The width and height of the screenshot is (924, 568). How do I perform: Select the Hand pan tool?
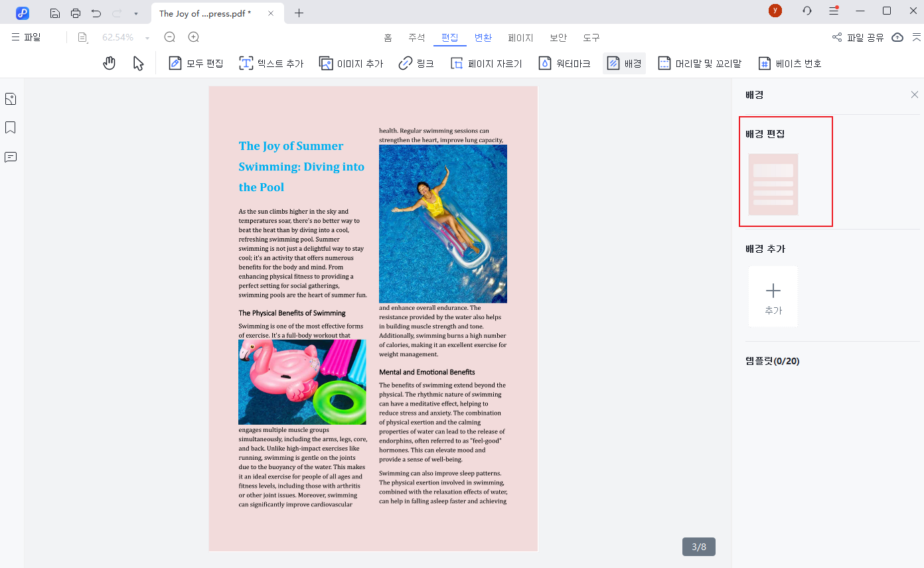[x=110, y=63]
